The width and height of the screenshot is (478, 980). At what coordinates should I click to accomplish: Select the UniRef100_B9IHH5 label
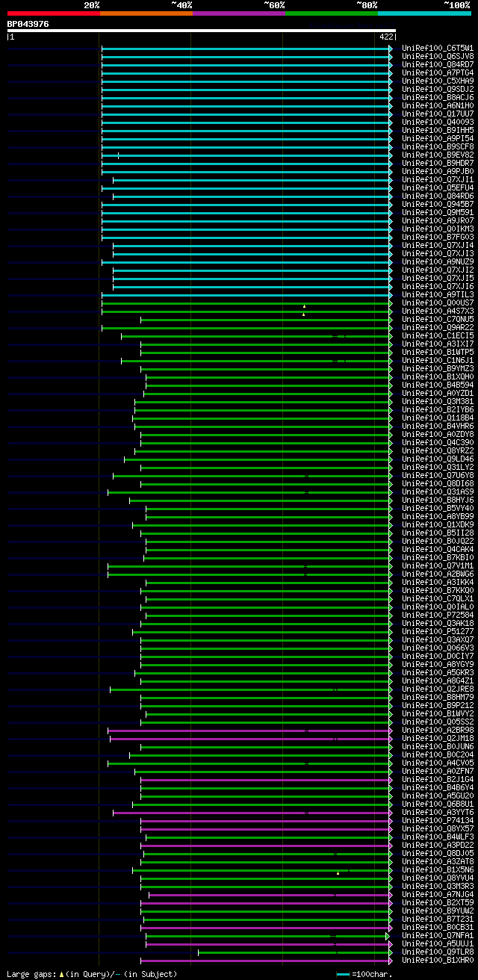[x=438, y=130]
